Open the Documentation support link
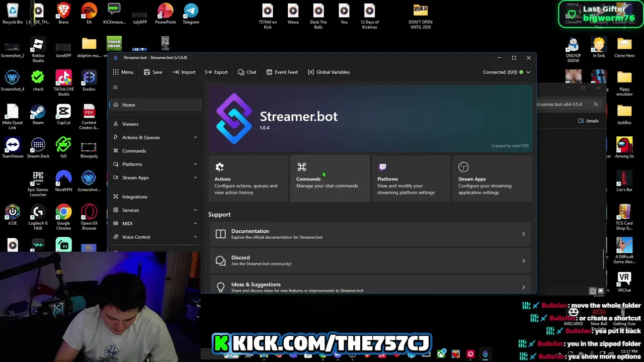Image resolution: width=644 pixels, height=362 pixels. 370,234
